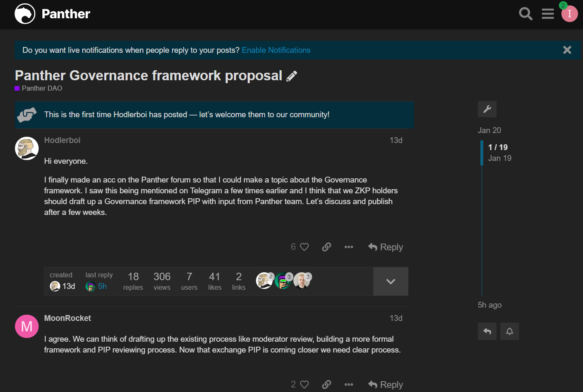Open the topic admin wrench menu
583x392 pixels.
pos(487,109)
